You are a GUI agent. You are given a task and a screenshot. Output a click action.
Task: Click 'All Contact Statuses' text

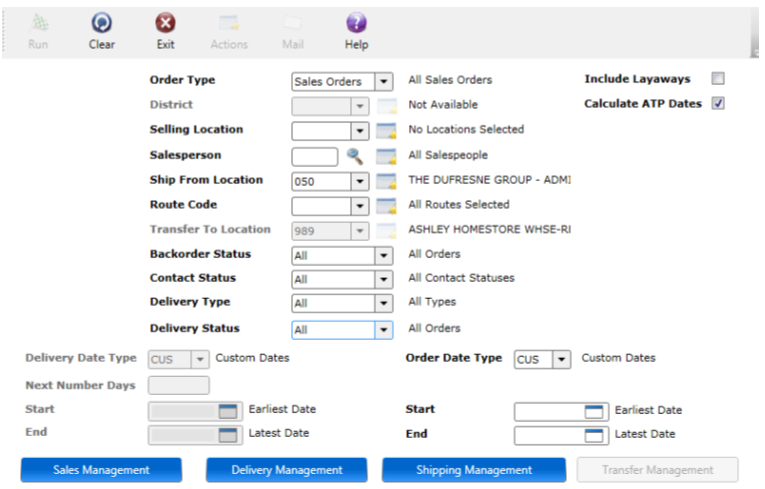[x=461, y=278]
